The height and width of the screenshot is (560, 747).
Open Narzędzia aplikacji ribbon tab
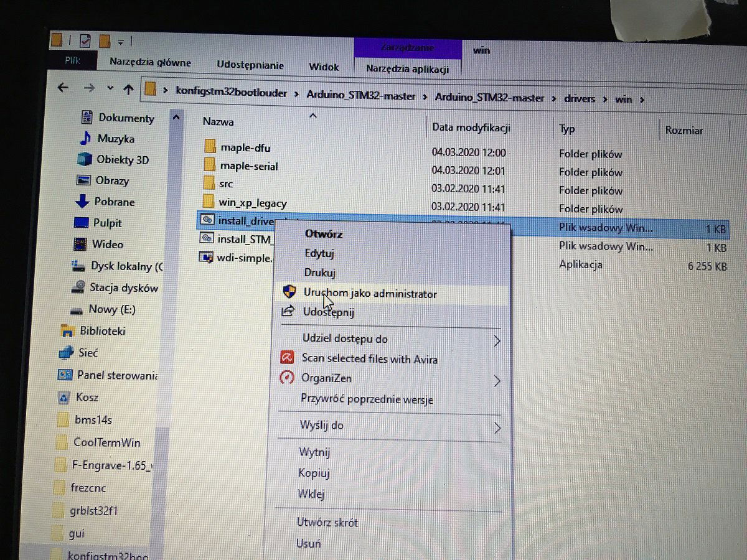click(407, 68)
